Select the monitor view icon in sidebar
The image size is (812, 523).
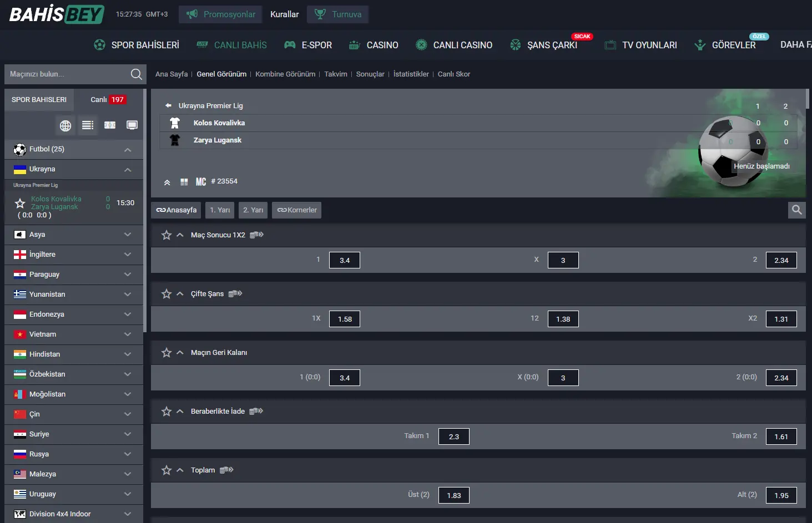(x=132, y=125)
